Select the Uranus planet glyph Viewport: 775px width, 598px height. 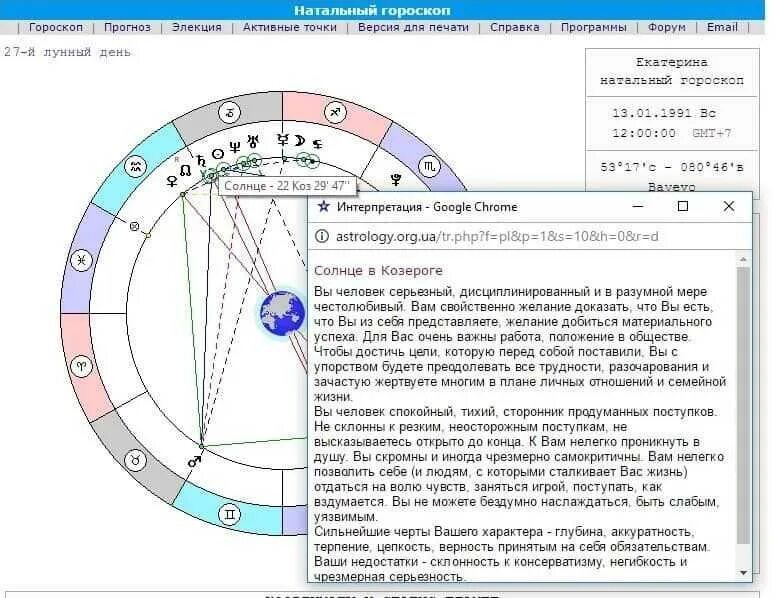[x=254, y=141]
